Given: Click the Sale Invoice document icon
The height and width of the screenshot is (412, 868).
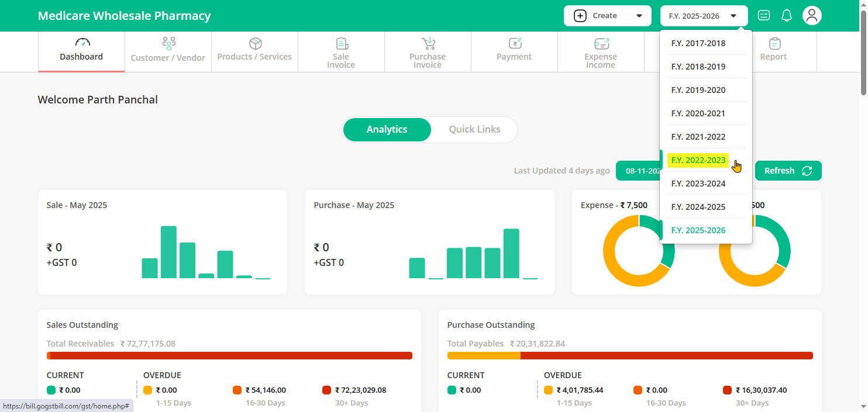Looking at the screenshot, I should [x=342, y=43].
